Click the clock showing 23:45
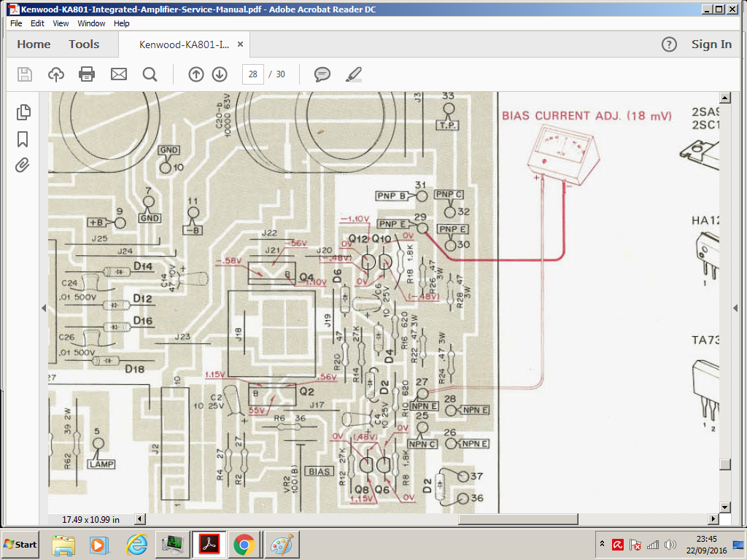 [x=706, y=539]
